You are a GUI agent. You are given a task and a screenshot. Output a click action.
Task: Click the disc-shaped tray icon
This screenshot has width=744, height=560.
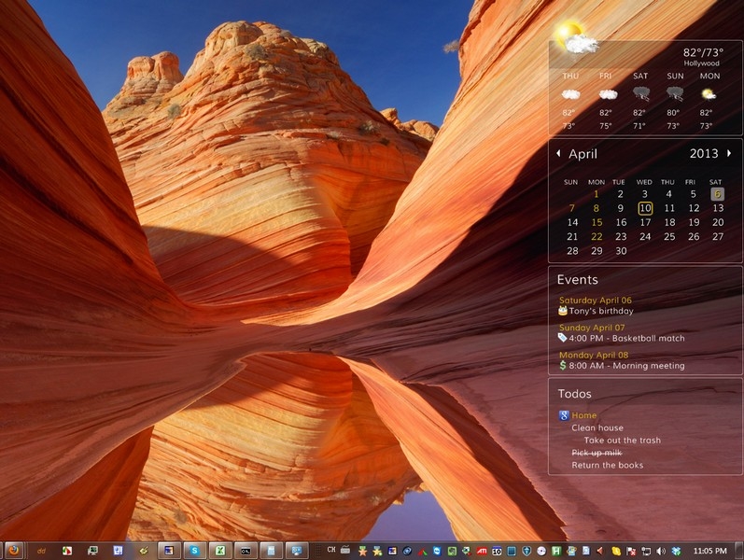(x=541, y=551)
